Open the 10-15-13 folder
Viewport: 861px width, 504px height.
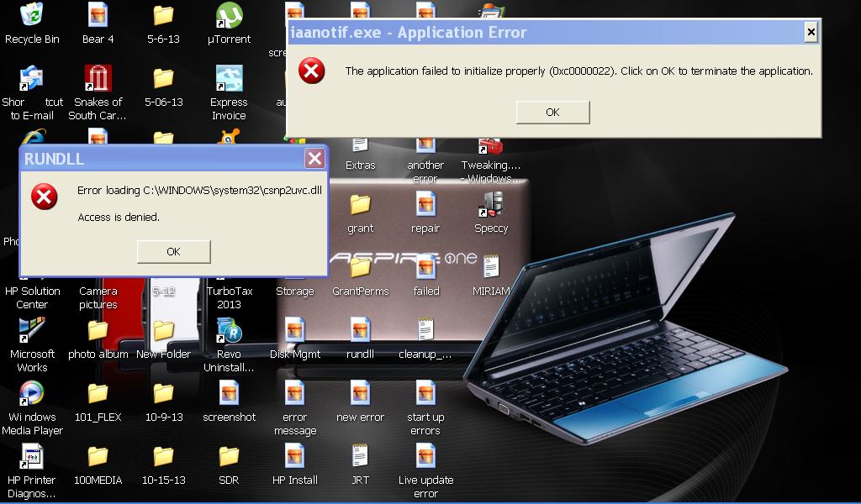(x=163, y=457)
